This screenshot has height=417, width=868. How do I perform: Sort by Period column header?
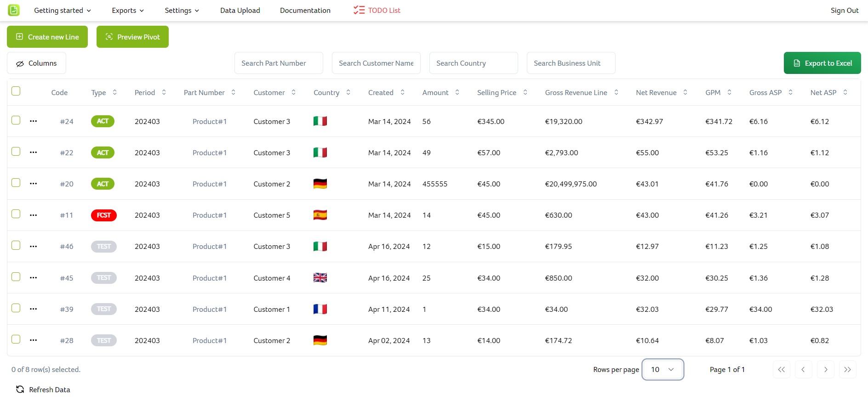(x=150, y=92)
